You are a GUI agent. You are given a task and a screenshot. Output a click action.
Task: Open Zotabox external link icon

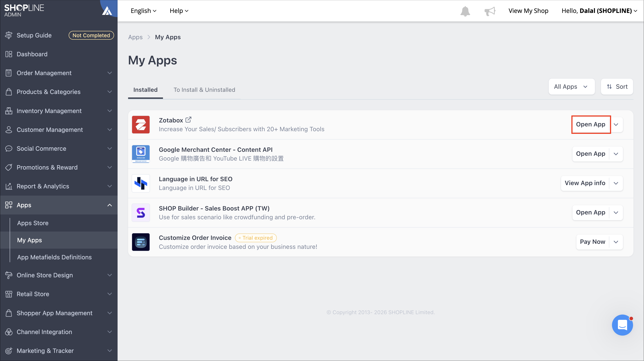pyautogui.click(x=188, y=120)
